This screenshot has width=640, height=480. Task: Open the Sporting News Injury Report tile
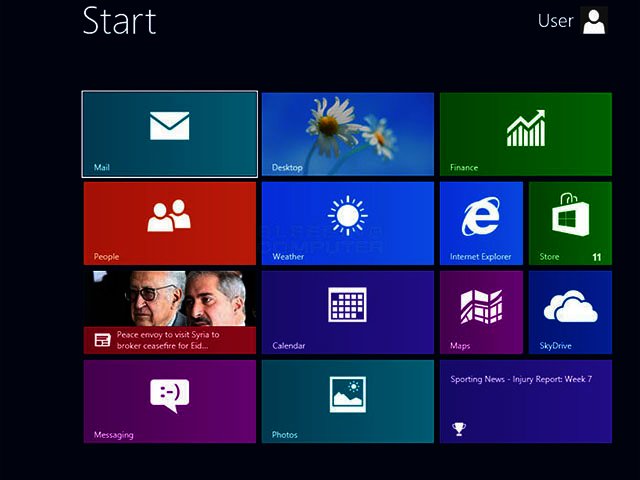(526, 401)
